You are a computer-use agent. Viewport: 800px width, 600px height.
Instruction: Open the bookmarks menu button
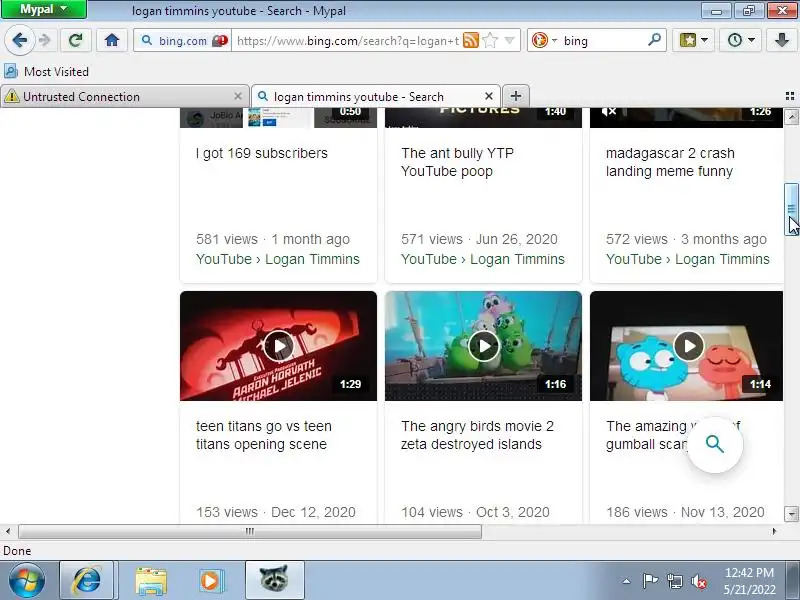tap(693, 40)
